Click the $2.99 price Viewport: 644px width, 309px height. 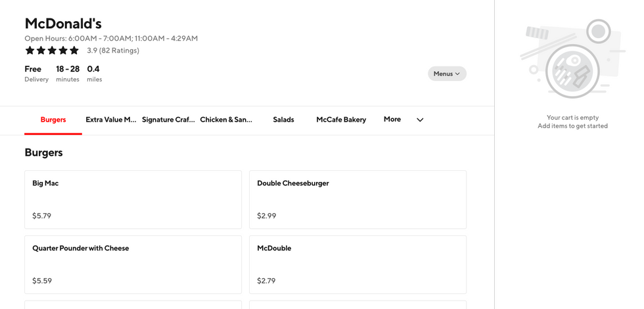(267, 216)
